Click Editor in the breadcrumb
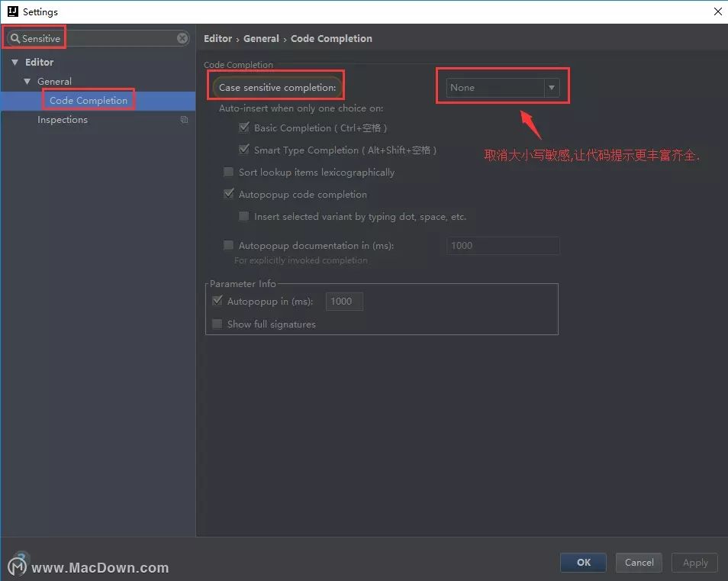This screenshot has height=581, width=728. pyautogui.click(x=217, y=38)
